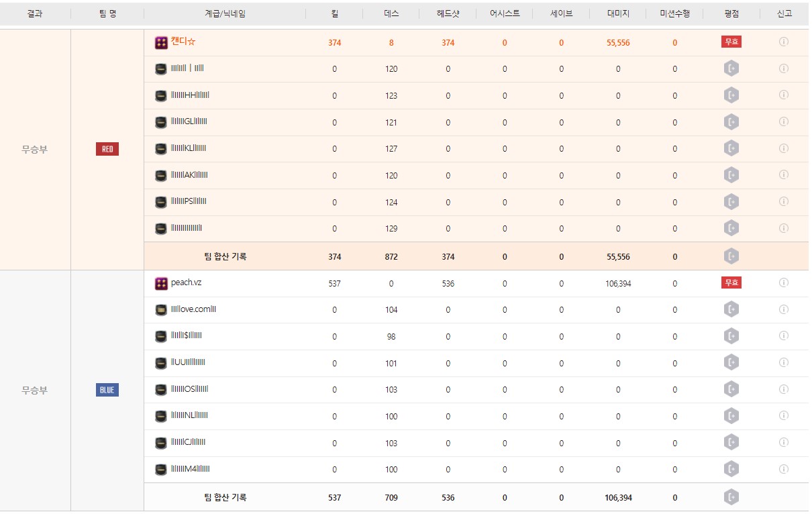Click rating hexagon icon for llllllllHHlllllll
Screen dimensions: 812x514
coord(731,95)
